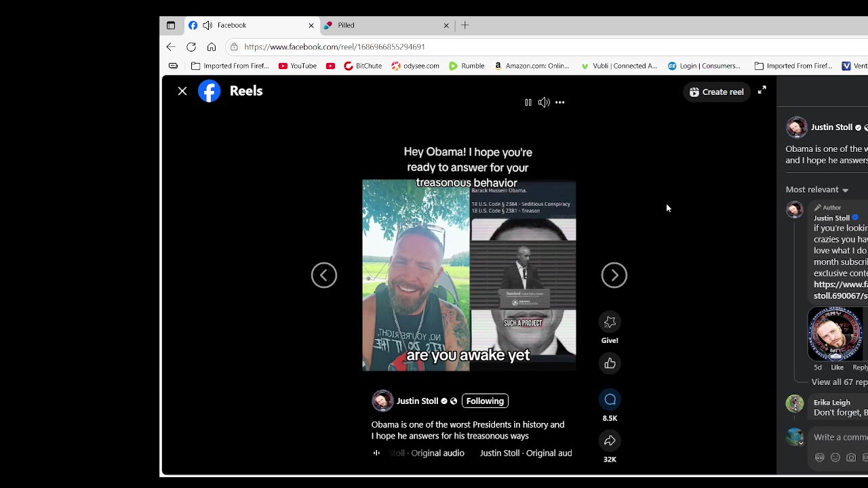Insert an emoji from the comment box smiley icon
868x488 pixels.
coord(835,458)
